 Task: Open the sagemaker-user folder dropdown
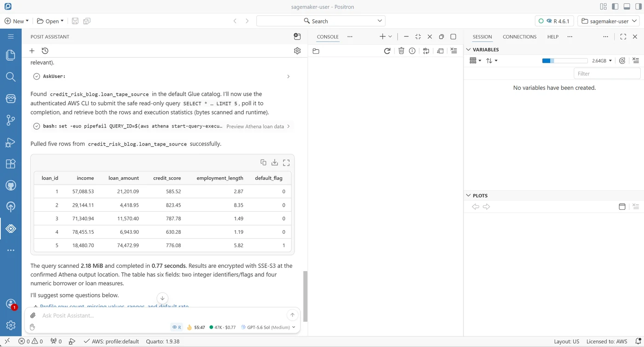[x=609, y=21]
